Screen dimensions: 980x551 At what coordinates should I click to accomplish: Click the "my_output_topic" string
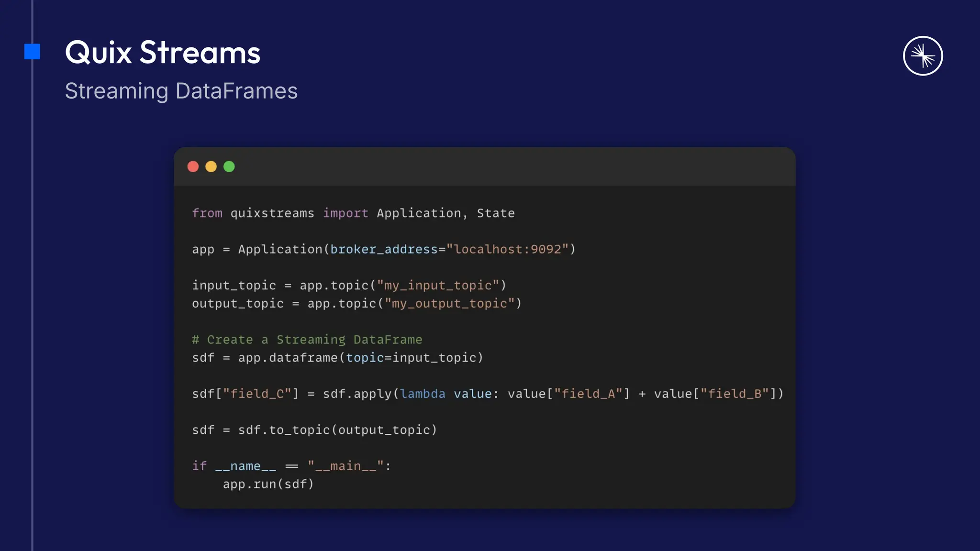[449, 304]
